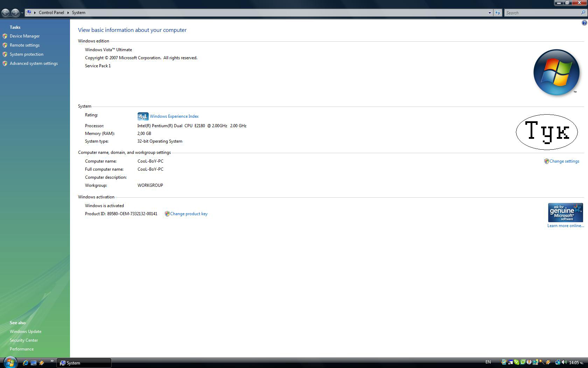The height and width of the screenshot is (368, 588).
Task: Click the shield icon beside Advanced system settings
Action: pyautogui.click(x=5, y=63)
